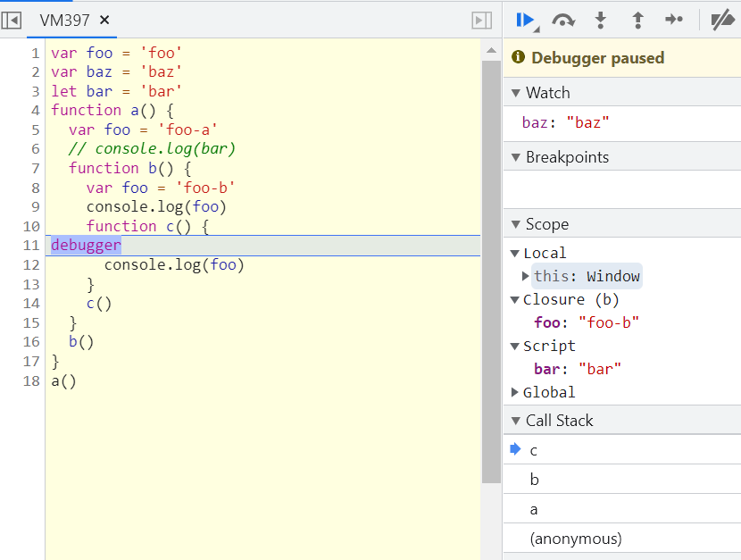This screenshot has height=560, width=741.
Task: Deactivate breakpoints toggle icon
Action: point(721,20)
